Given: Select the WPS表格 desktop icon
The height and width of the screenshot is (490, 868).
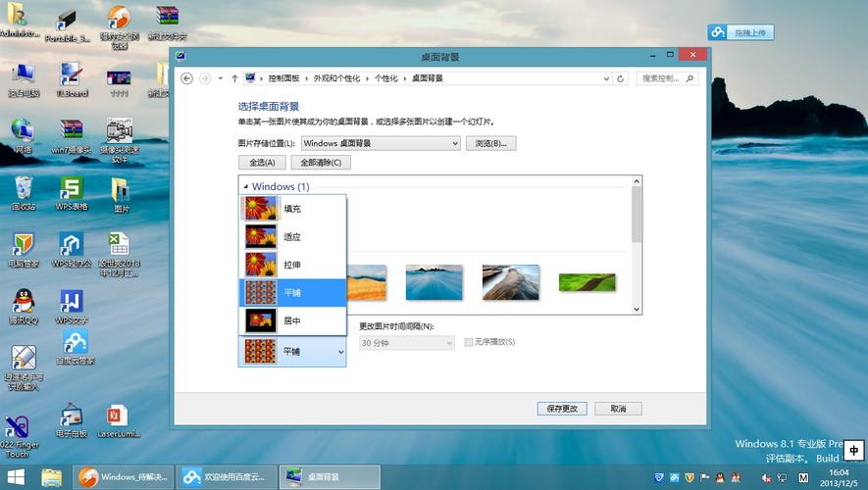Looking at the screenshot, I should click(x=72, y=194).
